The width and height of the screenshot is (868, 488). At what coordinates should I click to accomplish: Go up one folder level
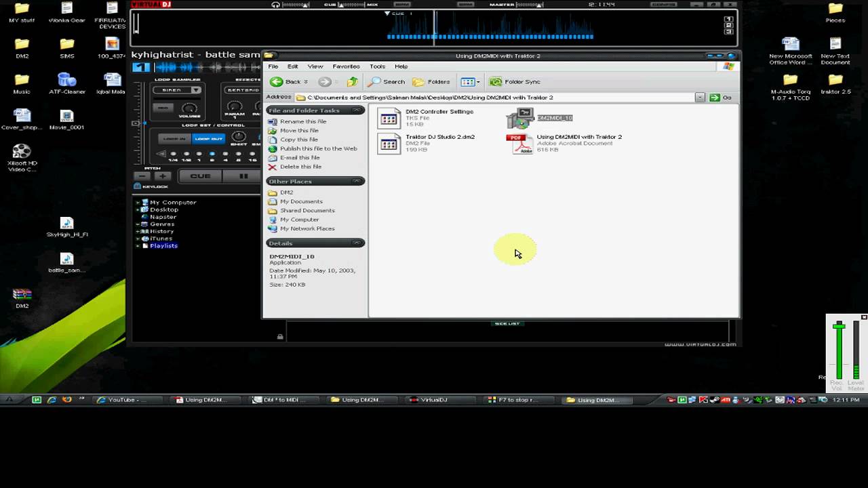352,82
